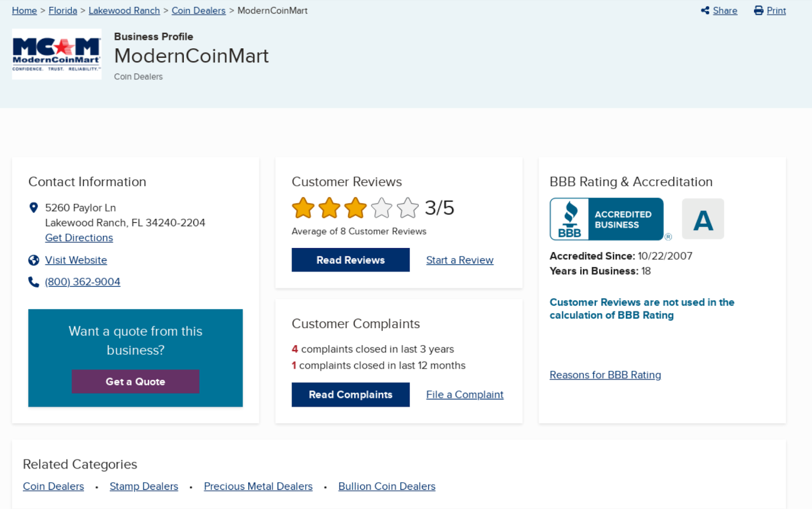
Task: Click the Print printer icon
Action: click(758, 11)
